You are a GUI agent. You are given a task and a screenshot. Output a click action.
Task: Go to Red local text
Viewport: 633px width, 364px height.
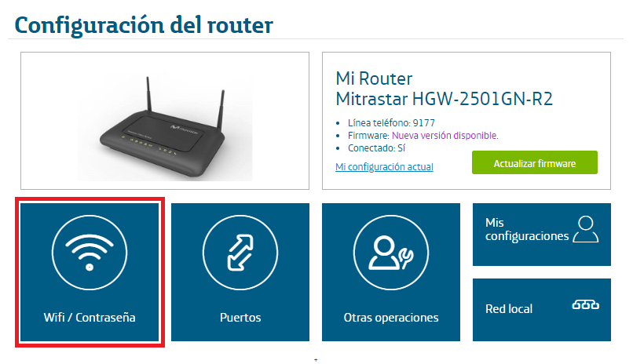(509, 309)
